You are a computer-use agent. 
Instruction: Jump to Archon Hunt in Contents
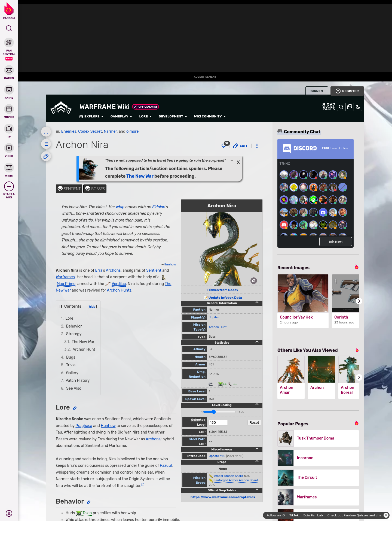tap(84, 349)
